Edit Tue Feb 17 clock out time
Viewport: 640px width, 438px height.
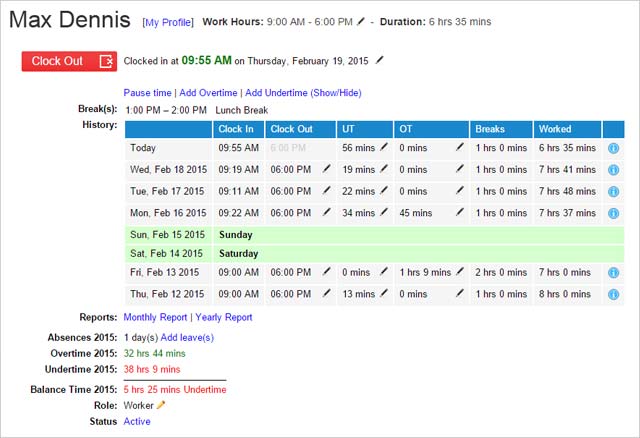327,190
